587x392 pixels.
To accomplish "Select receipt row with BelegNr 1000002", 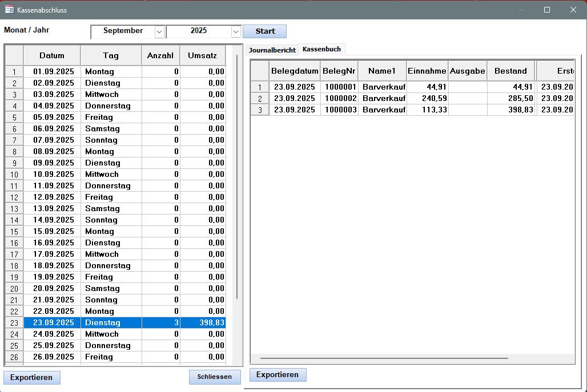I will [339, 98].
